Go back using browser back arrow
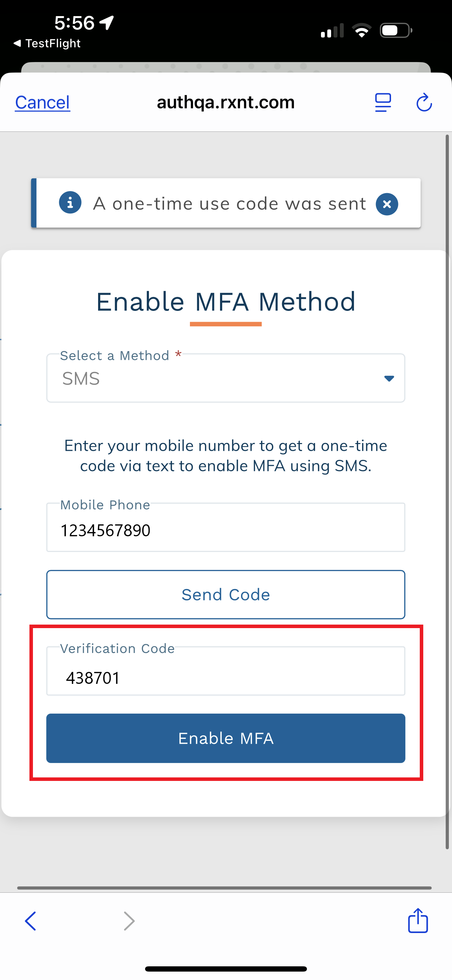The image size is (452, 980). point(30,921)
